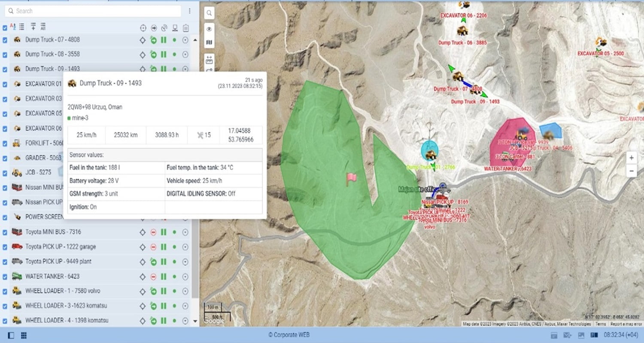Open the map search magnifier tool

[x=209, y=13]
